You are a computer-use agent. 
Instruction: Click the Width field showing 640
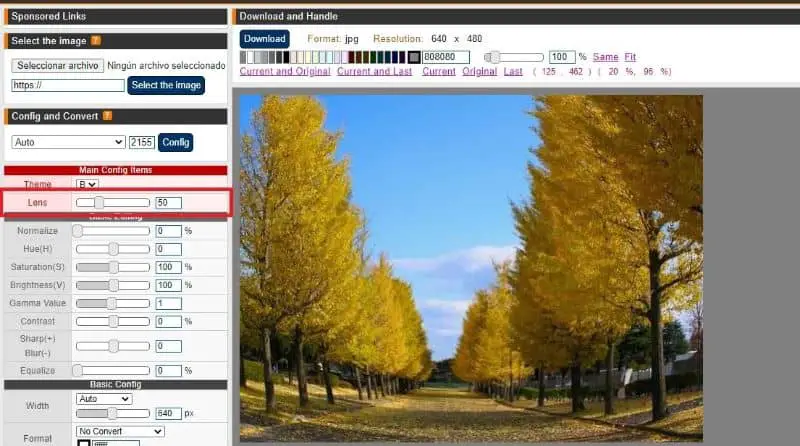click(x=168, y=413)
